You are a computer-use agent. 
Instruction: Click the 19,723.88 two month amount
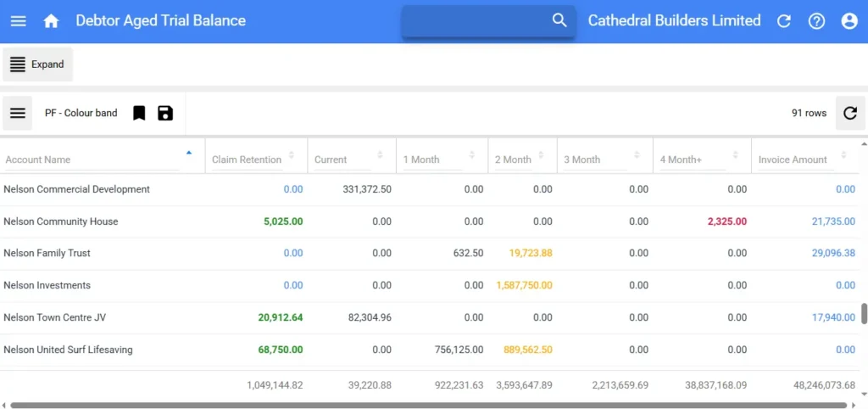tap(531, 253)
